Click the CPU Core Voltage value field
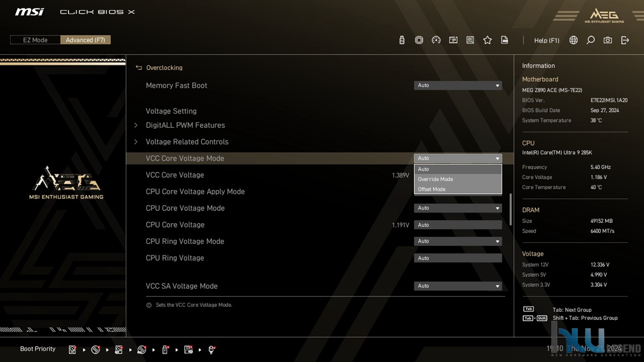This screenshot has width=644, height=362. 458,225
